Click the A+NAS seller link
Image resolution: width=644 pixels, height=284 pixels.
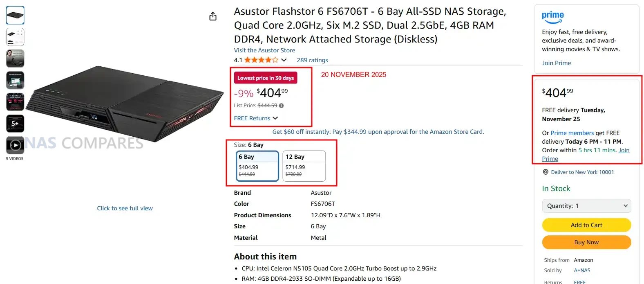582,270
